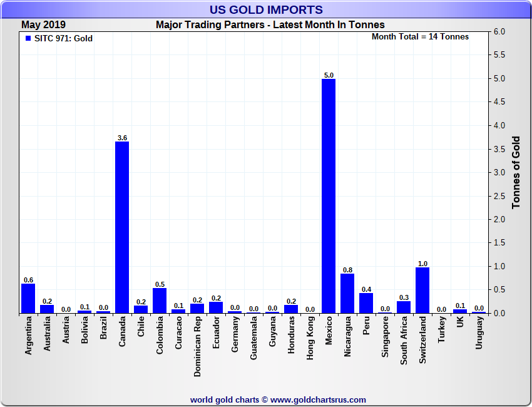Click the Colombia bar labeled 0.5
The image size is (532, 407).
(x=160, y=301)
